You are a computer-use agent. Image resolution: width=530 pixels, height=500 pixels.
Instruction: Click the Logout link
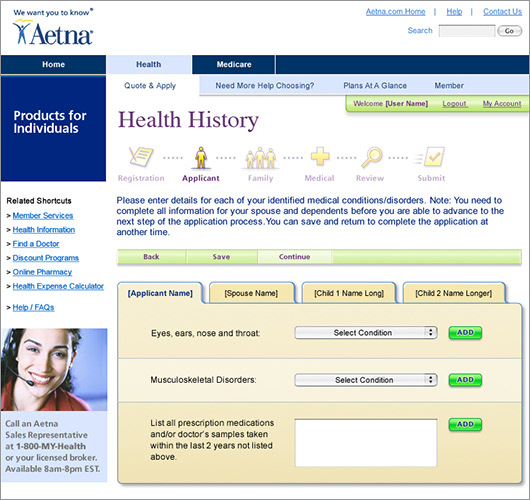pos(454,104)
